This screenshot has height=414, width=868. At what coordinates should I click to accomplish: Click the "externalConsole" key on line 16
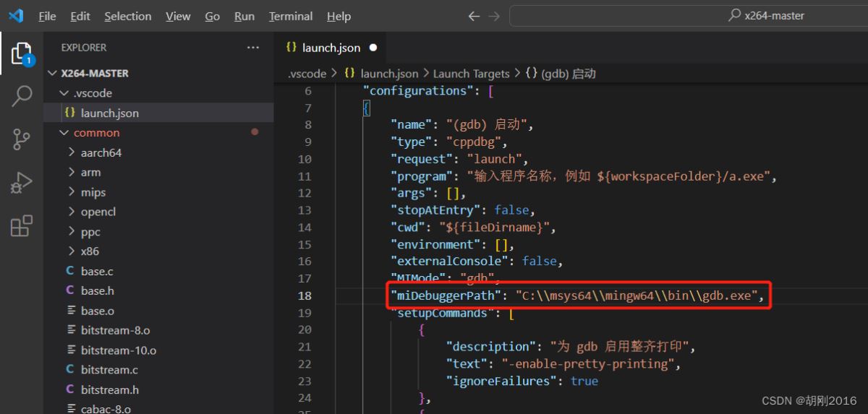point(450,261)
